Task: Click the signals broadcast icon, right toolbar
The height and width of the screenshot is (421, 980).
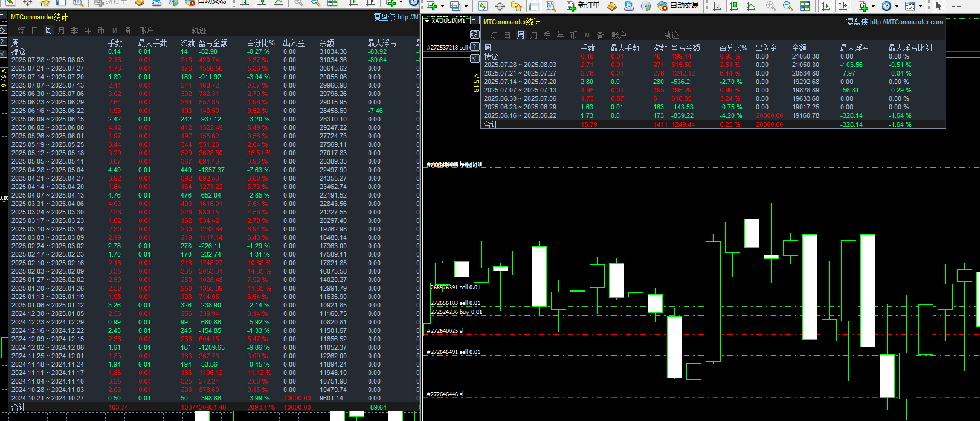Action: click(646, 6)
